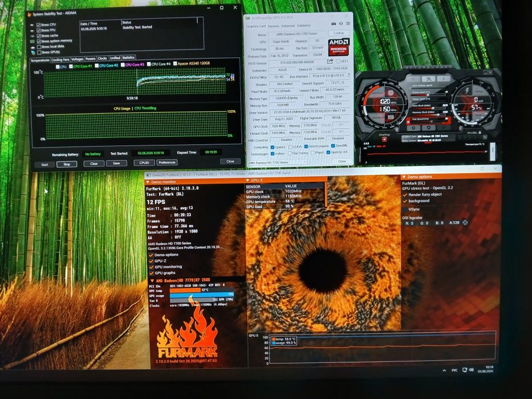Toggle Render furry object checkbox
Image resolution: width=532 pixels, height=399 pixels.
pyautogui.click(x=405, y=195)
